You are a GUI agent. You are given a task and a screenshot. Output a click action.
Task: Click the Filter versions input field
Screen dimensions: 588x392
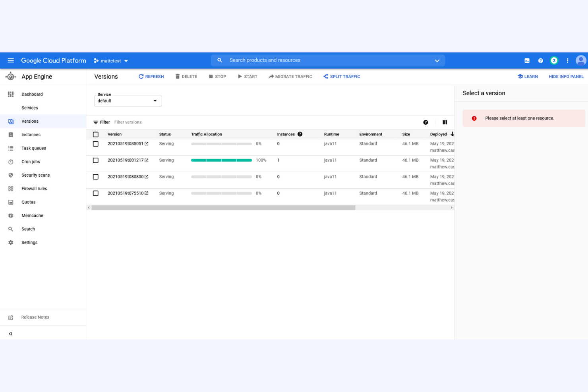click(128, 122)
